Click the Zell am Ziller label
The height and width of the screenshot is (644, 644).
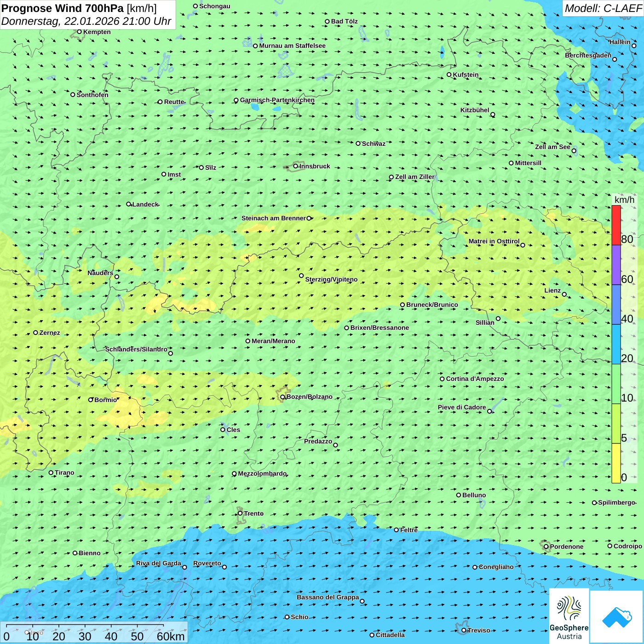(x=415, y=177)
